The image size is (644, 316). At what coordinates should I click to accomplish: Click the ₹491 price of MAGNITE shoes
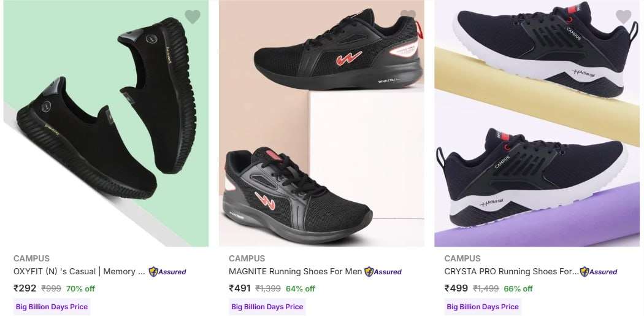pyautogui.click(x=240, y=288)
